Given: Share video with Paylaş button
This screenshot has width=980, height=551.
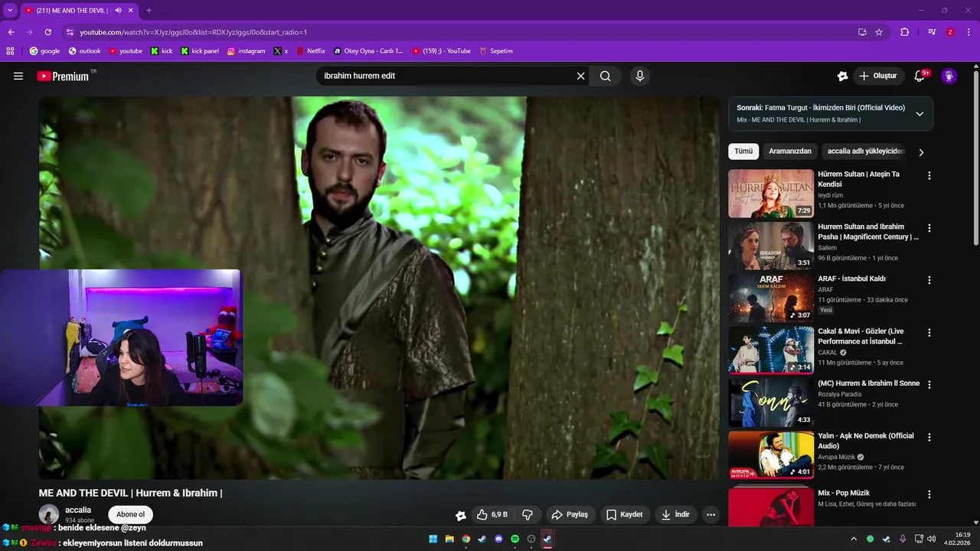Looking at the screenshot, I should tap(570, 514).
